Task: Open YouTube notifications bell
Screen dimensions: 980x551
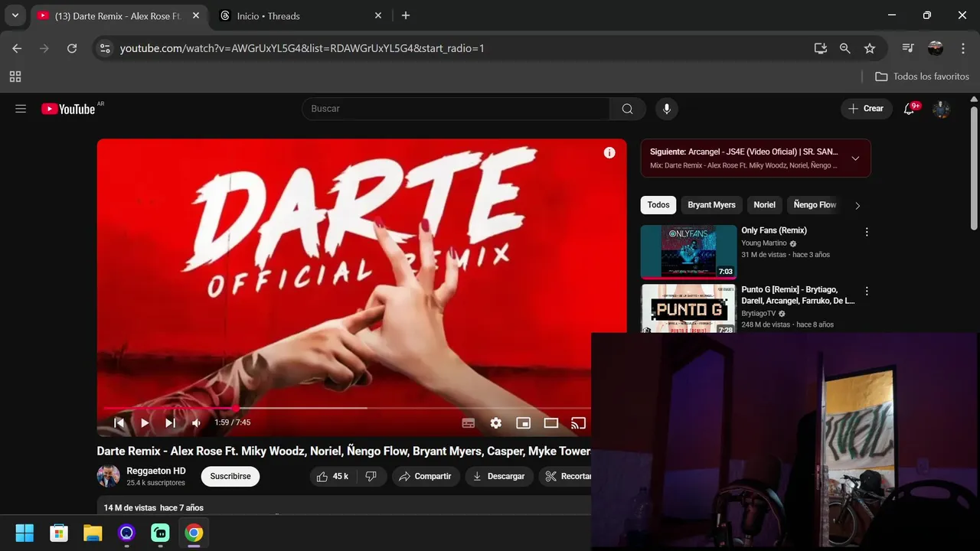Action: 910,109
